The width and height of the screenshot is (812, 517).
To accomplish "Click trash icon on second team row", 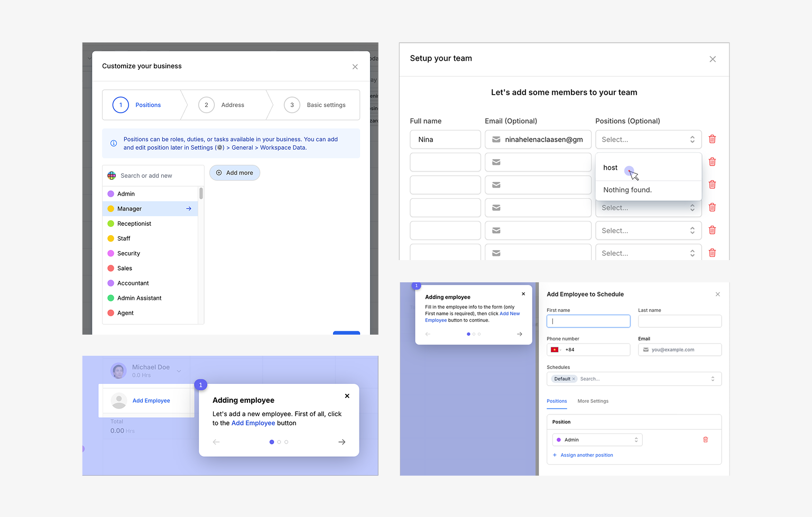I will coord(712,162).
